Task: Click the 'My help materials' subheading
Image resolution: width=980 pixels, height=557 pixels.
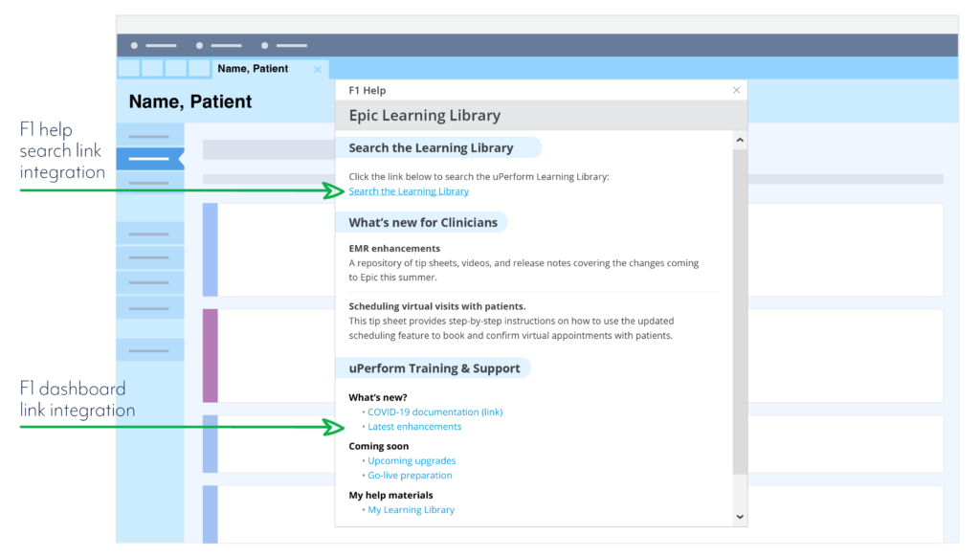Action: point(390,495)
